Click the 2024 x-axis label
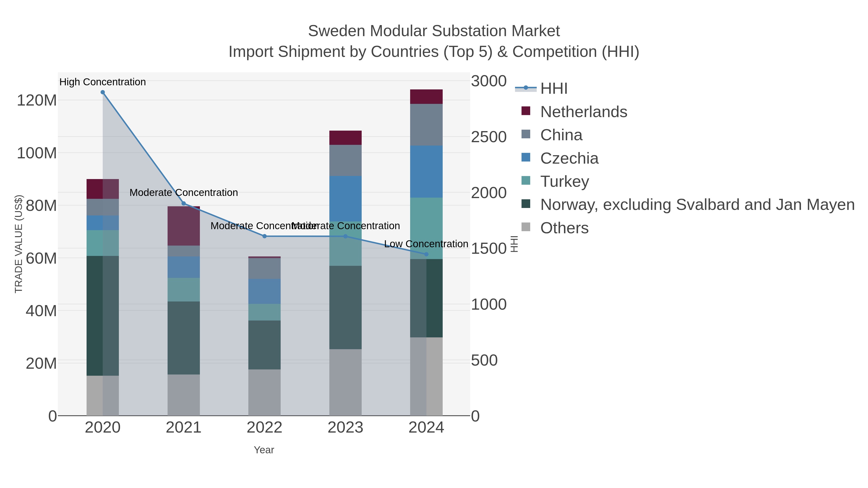Screen dimensions: 868x488 point(426,428)
